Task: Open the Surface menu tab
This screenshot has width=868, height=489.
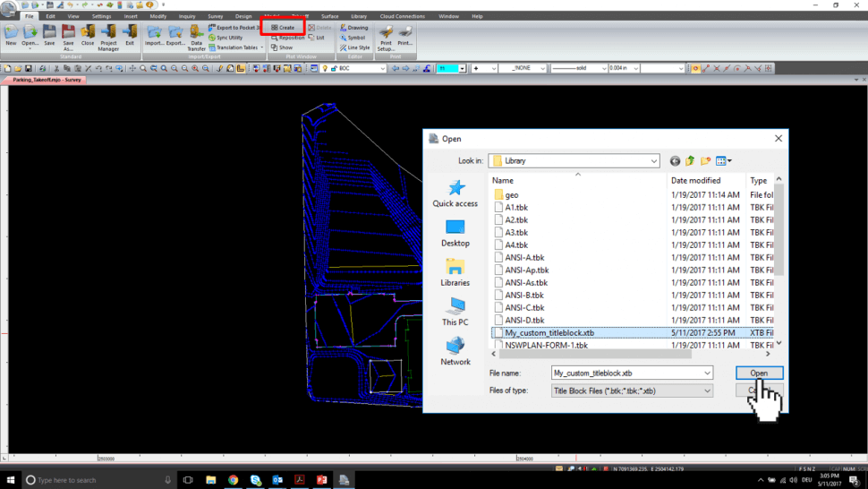Action: [329, 17]
